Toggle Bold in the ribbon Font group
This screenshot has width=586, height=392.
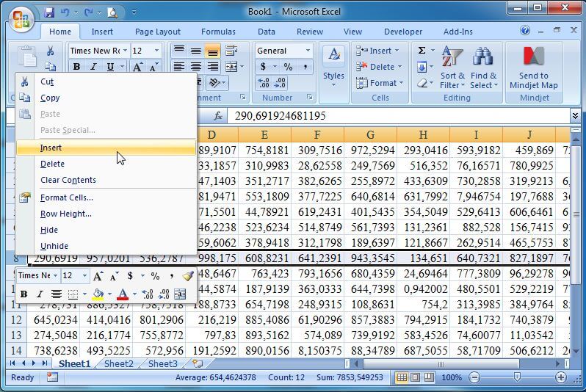[75, 67]
